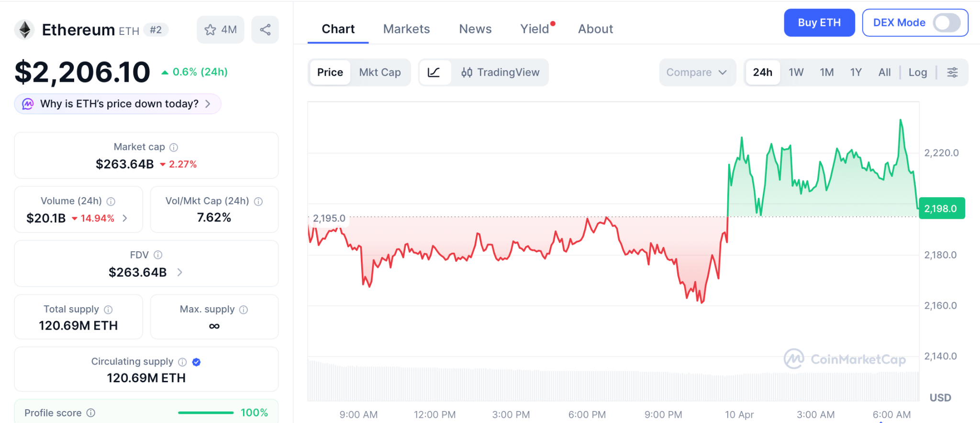Click the Buy ETH button
This screenshot has width=980, height=423.
[x=819, y=22]
